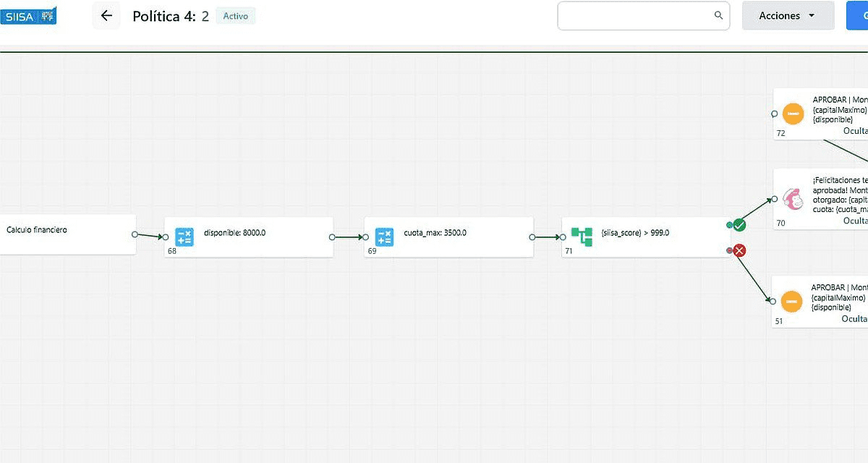Click the Activo status badge
Screen dimensions: 868x463
click(236, 16)
